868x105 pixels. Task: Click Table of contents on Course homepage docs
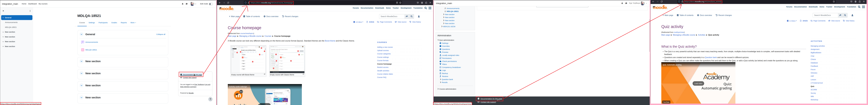point(252,16)
